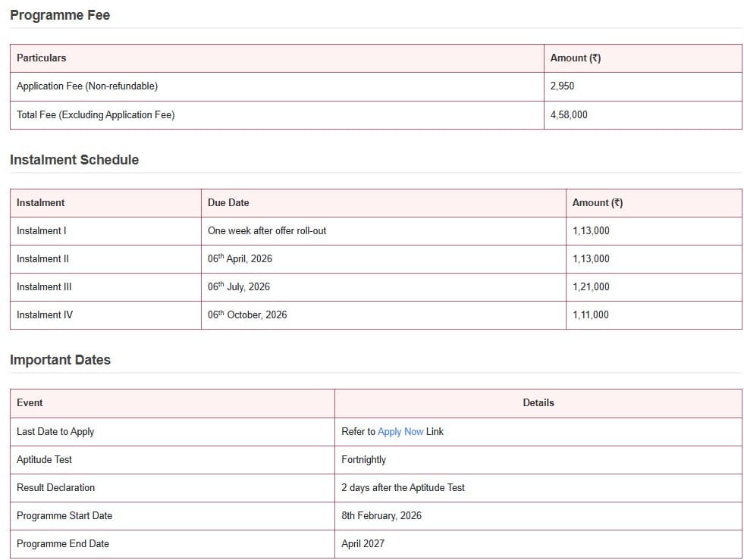
Task: Click the Important Dates heading
Action: pos(60,360)
